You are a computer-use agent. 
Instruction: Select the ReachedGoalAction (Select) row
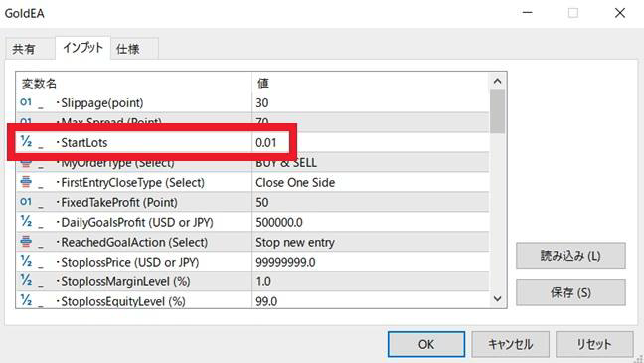click(x=252, y=242)
